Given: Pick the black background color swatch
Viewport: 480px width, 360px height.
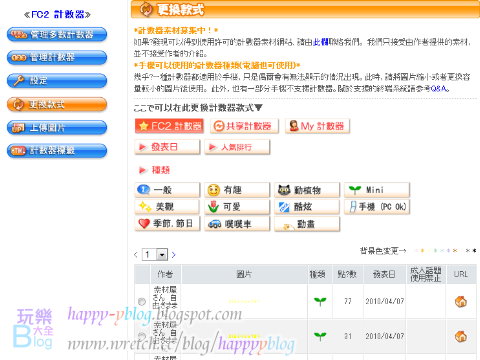Looking at the screenshot, I should coord(474,251).
